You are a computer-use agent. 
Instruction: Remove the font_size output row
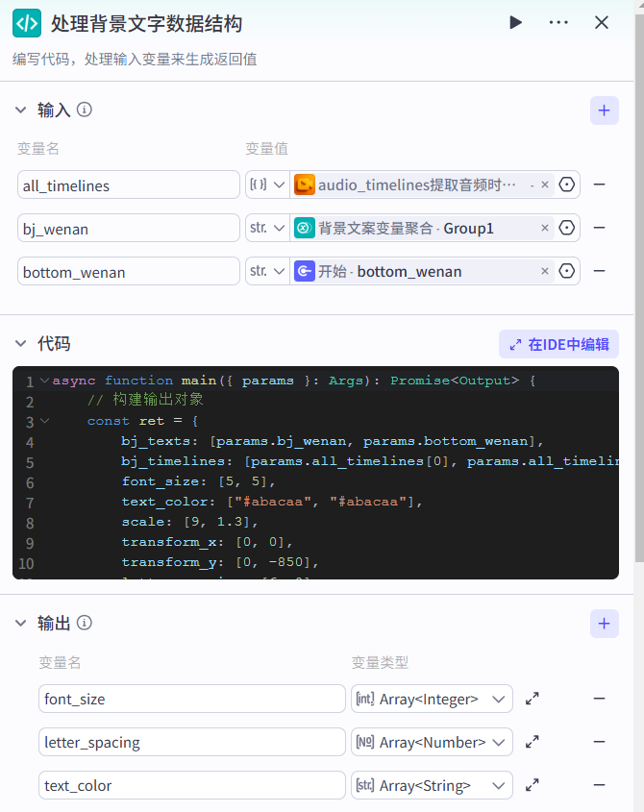[x=600, y=699]
